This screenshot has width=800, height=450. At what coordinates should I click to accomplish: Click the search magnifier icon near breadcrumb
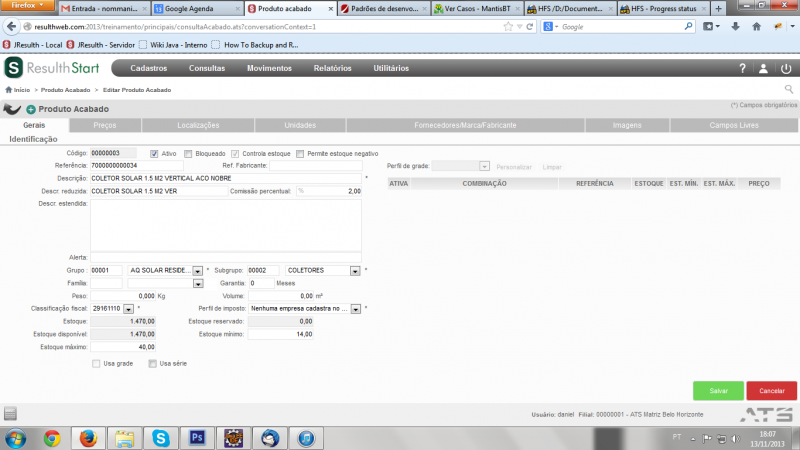click(789, 89)
